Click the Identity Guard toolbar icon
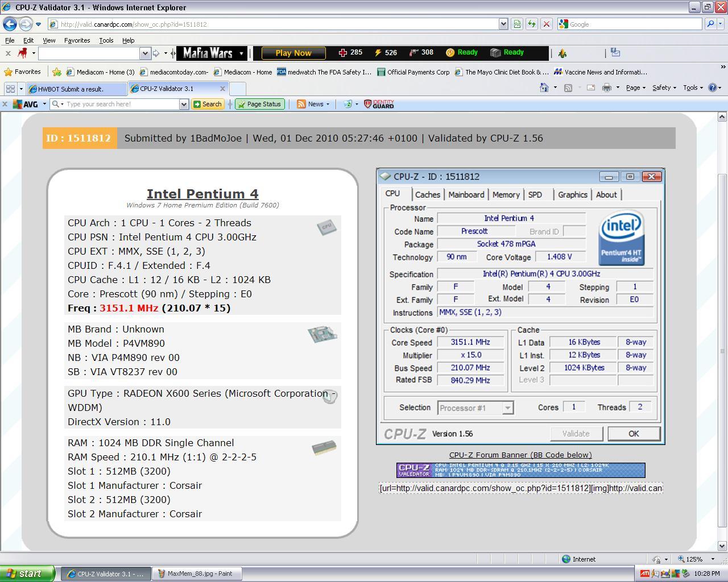 379,104
